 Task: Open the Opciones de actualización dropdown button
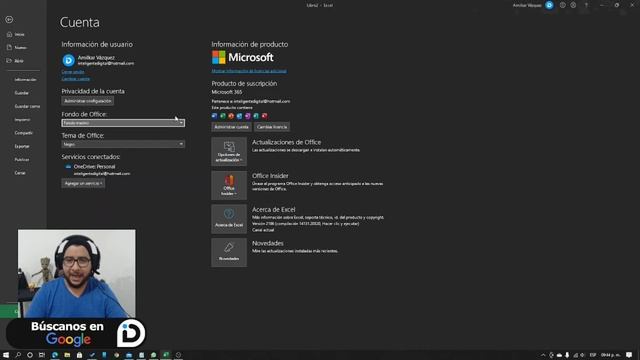point(229,151)
